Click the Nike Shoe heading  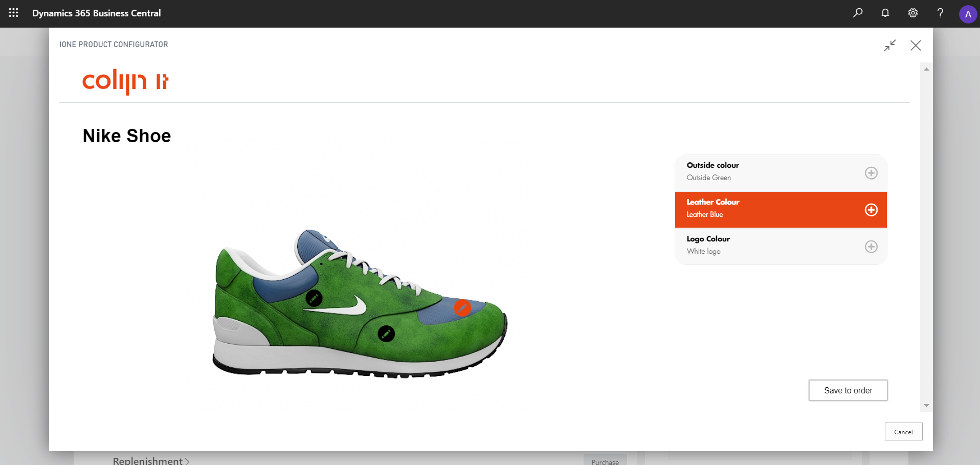coord(127,136)
